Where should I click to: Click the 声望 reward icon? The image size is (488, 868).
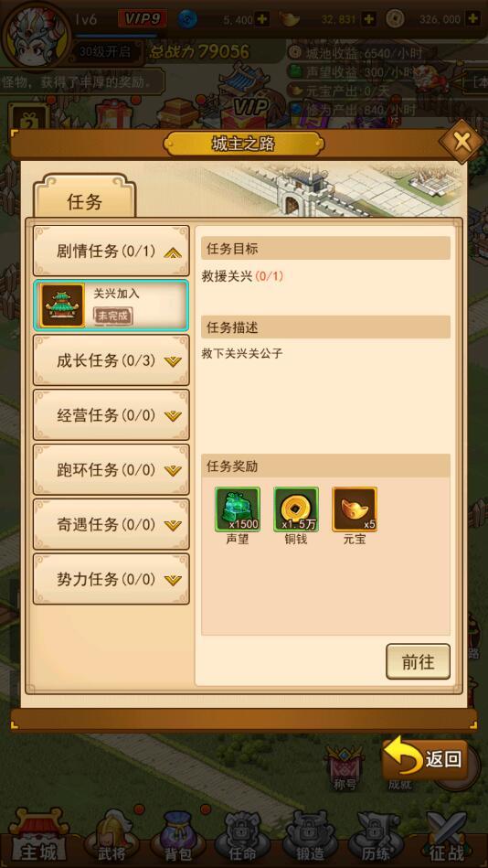click(x=238, y=509)
